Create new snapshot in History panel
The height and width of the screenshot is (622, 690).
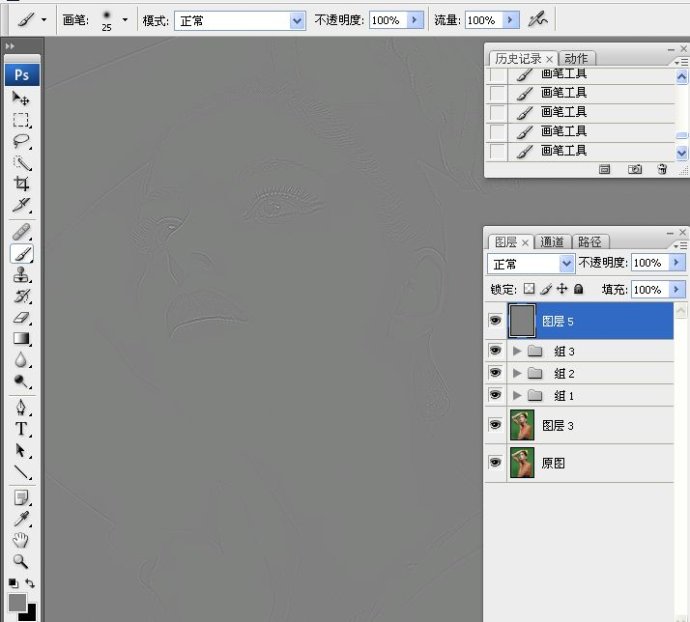tap(634, 169)
